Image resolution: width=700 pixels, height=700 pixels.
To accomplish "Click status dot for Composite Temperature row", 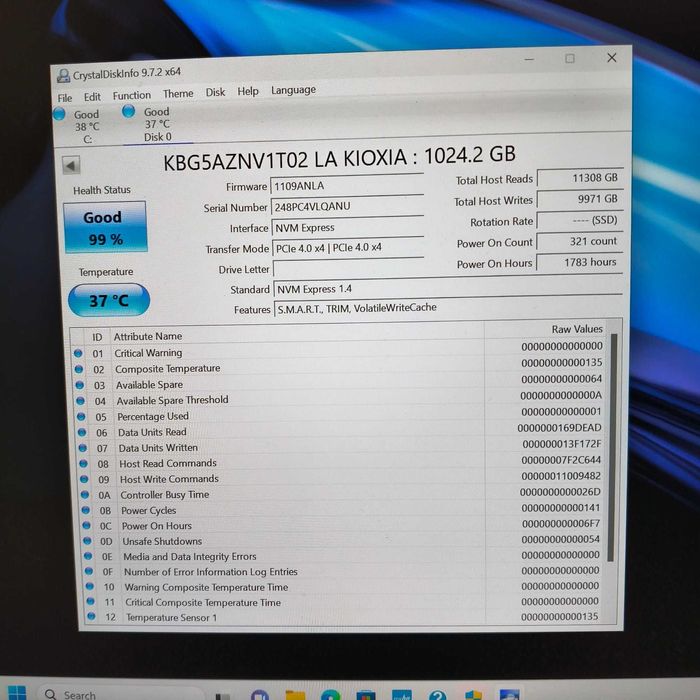I will (79, 369).
